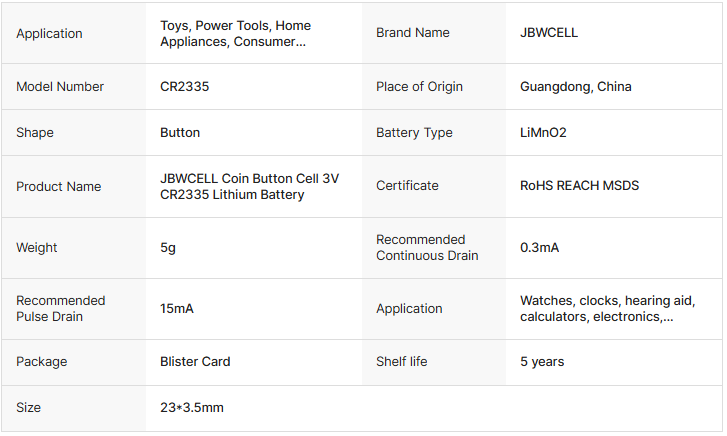
Task: Click the 'Recommended Pulse Drain' label
Action: [60, 309]
